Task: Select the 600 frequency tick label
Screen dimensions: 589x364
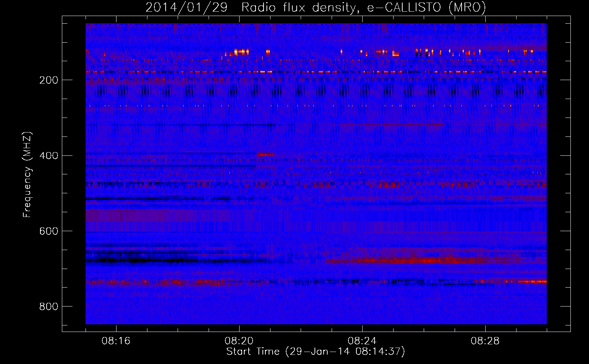Action: 49,232
